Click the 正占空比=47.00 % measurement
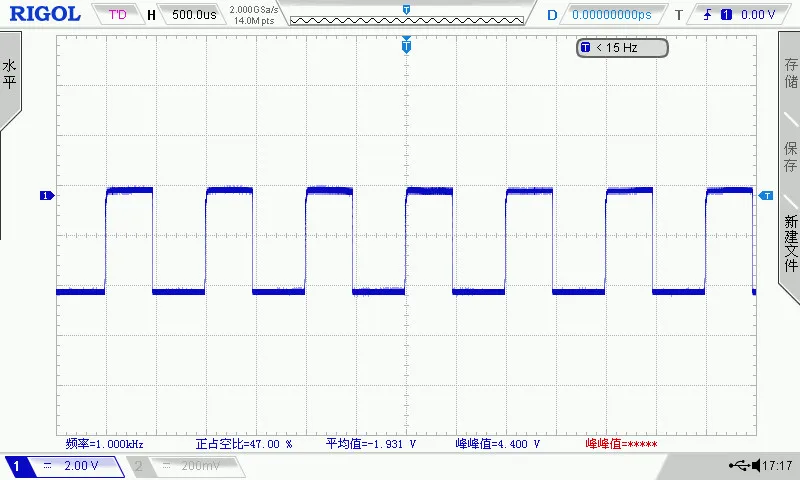The width and height of the screenshot is (800, 480). [x=244, y=444]
